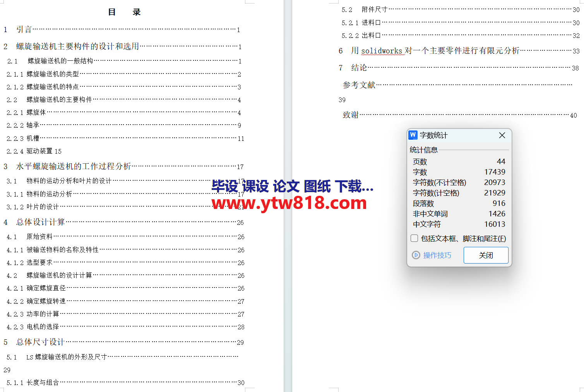Click entry 4.1 原始资料

click(125, 236)
